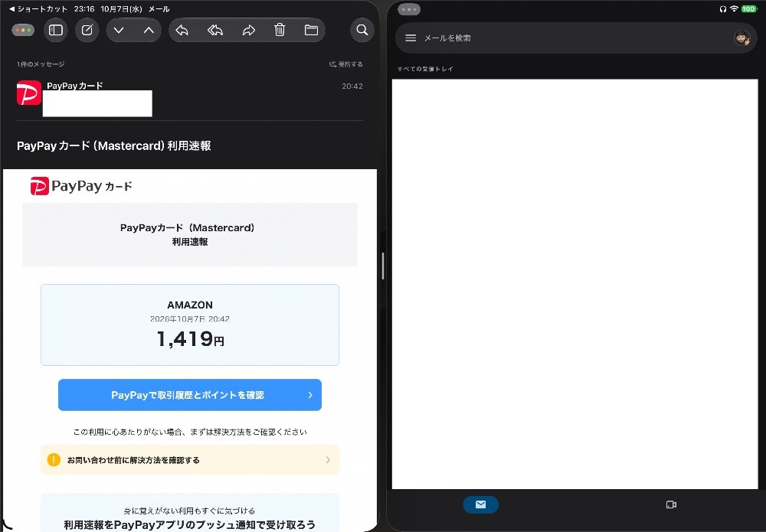This screenshot has width=766, height=532.
Task: Click sender name PayPayカード
Action: 75,86
